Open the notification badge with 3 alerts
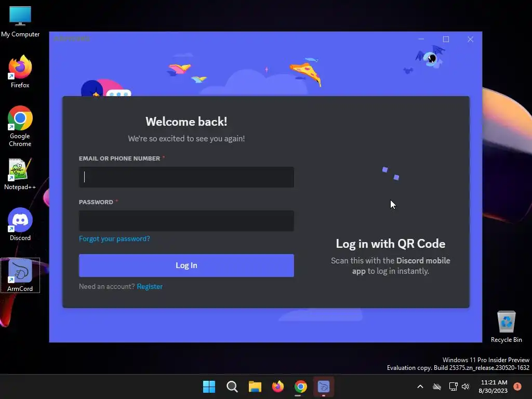The image size is (532, 399). (x=517, y=387)
